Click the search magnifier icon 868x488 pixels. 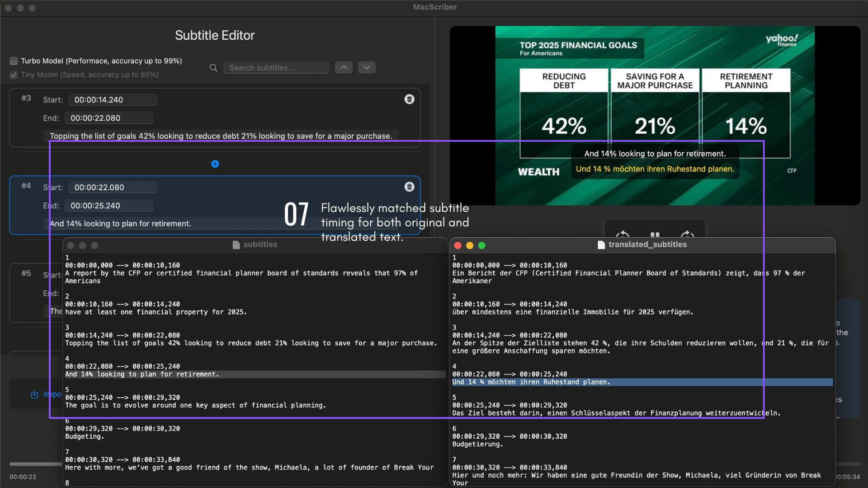[x=213, y=68]
